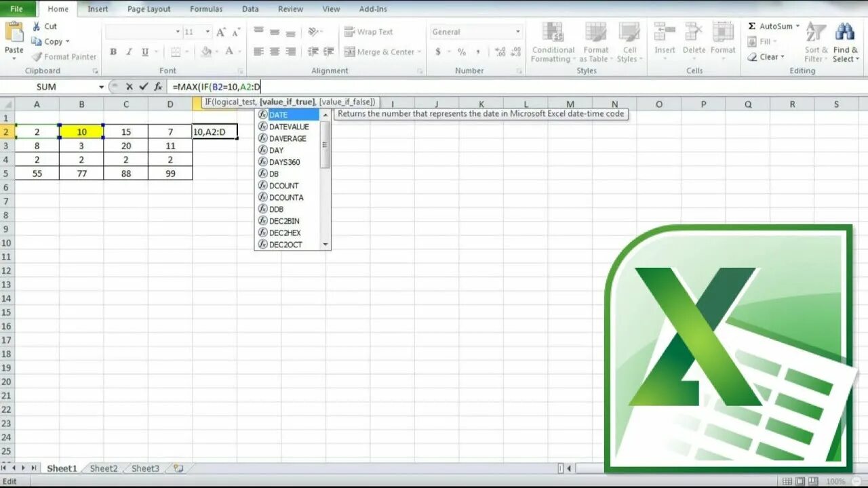
Task: Click the Comma Style icon
Action: click(x=479, y=52)
